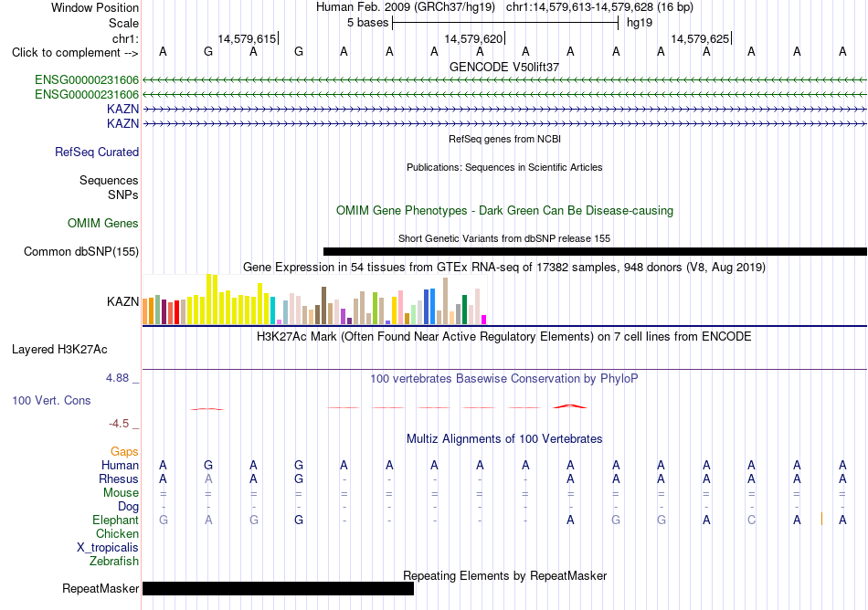Select the Human alignment row label

tap(120, 465)
